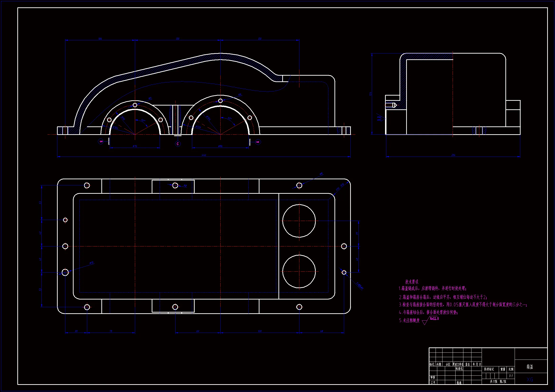Click the 1:1 scale value cell

(x=511, y=376)
